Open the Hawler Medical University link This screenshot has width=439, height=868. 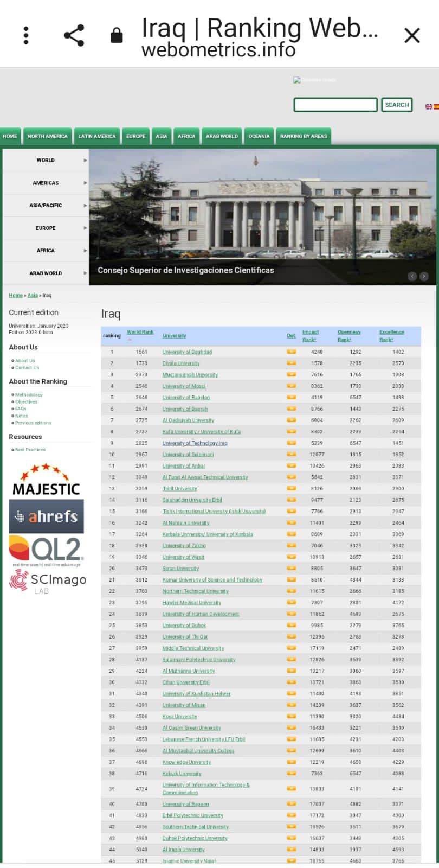[x=192, y=603]
